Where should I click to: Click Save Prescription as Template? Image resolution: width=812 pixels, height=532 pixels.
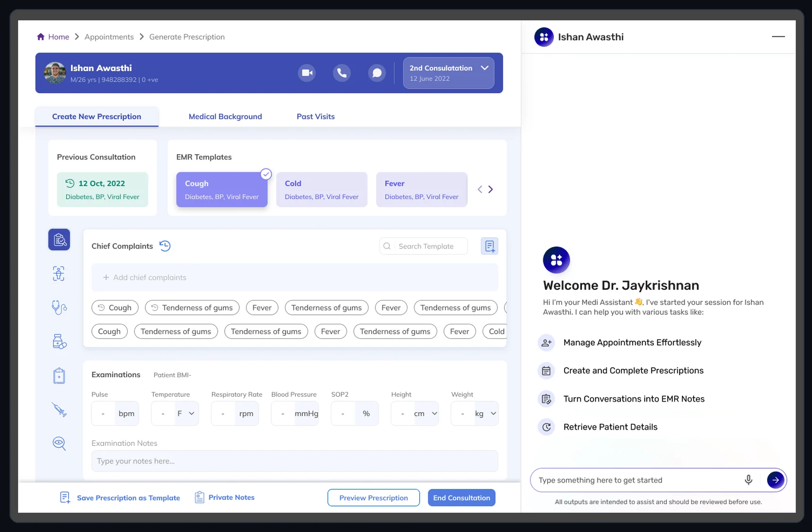tap(120, 498)
